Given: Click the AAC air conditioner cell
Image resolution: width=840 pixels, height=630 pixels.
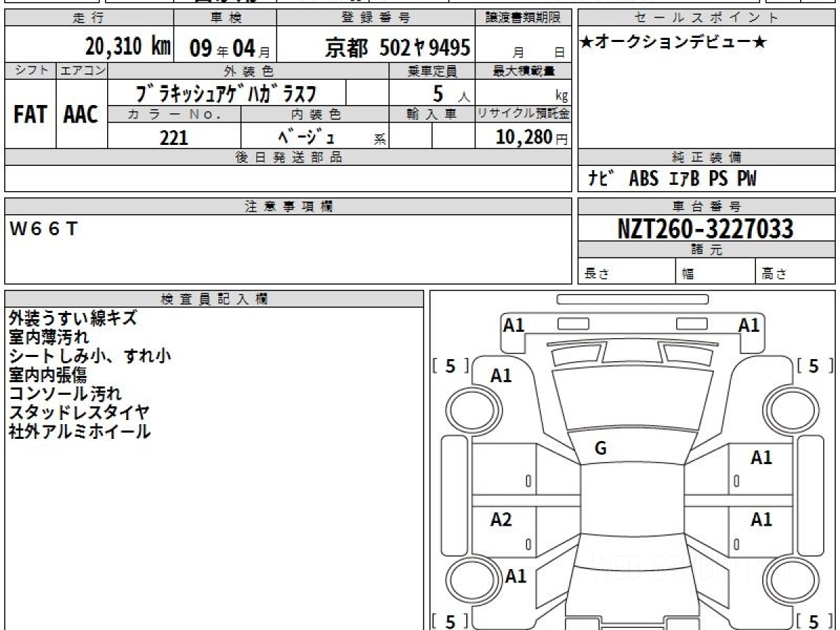Looking at the screenshot, I should pyautogui.click(x=81, y=114).
